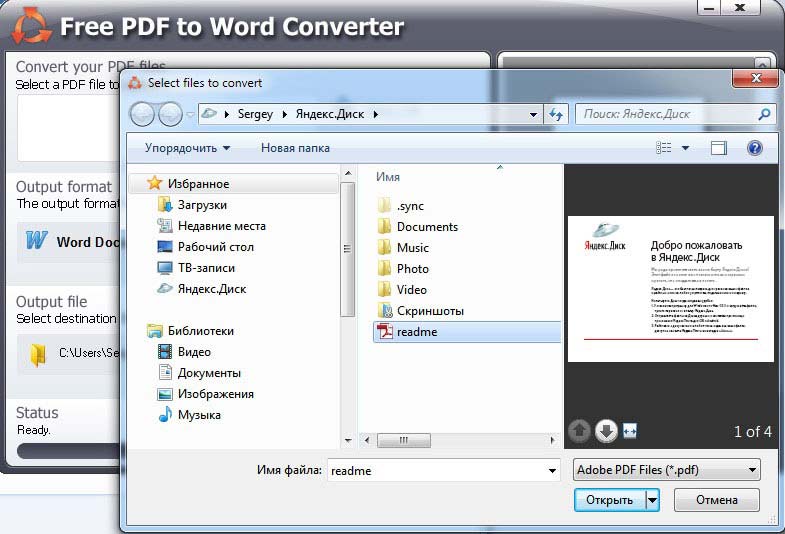
Task: Click Новая папка button
Action: pos(295,148)
